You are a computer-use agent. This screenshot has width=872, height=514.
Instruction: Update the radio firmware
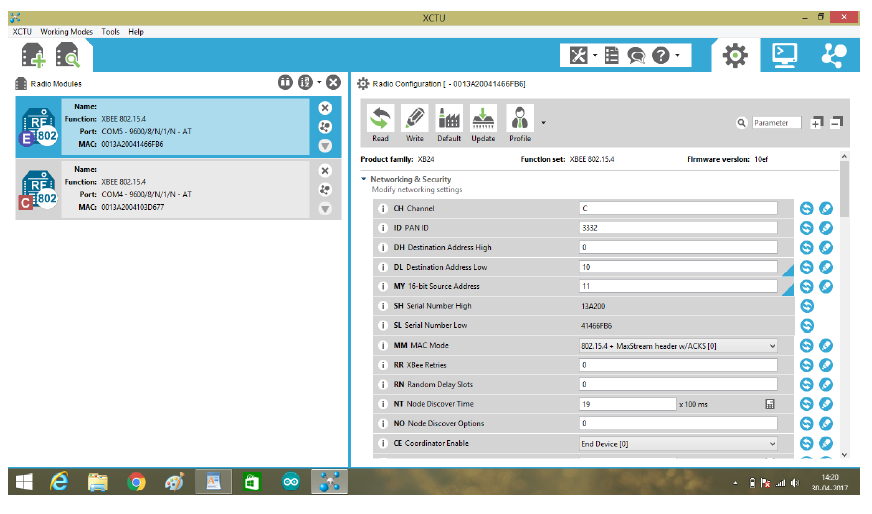(483, 123)
